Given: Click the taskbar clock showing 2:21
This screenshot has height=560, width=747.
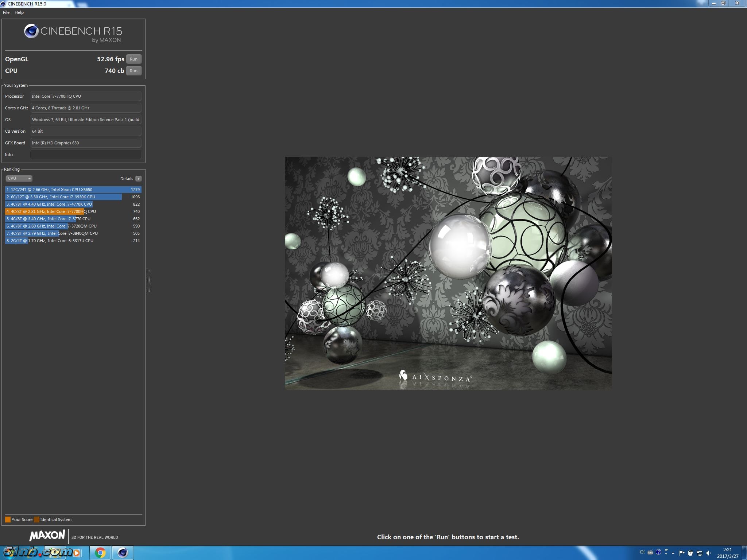Looking at the screenshot, I should [727, 553].
